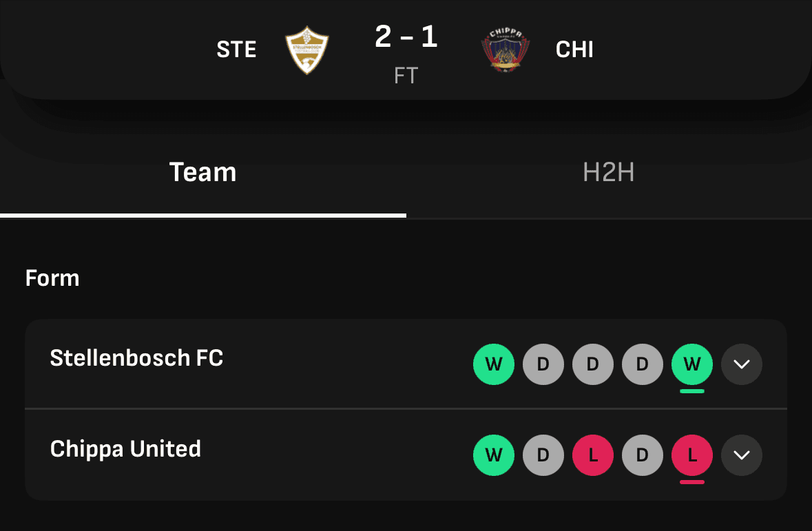The width and height of the screenshot is (812, 531).
Task: Open the Stellenbosch FC team page
Action: (x=136, y=358)
